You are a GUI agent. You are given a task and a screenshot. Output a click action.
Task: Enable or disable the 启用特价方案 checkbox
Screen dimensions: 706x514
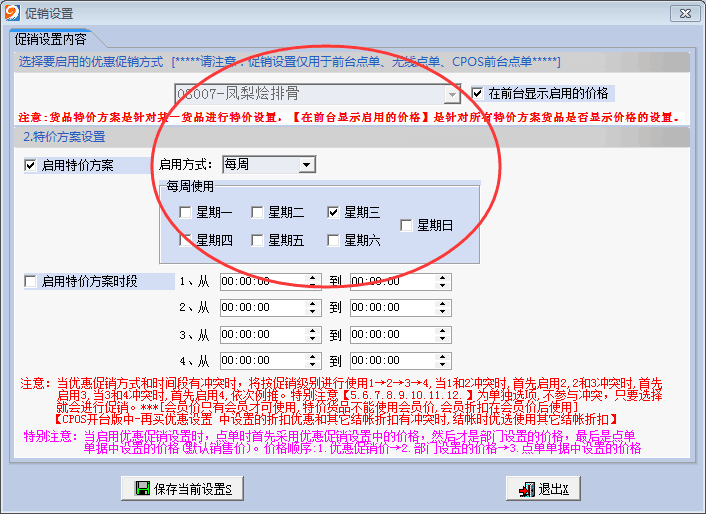coord(30,166)
